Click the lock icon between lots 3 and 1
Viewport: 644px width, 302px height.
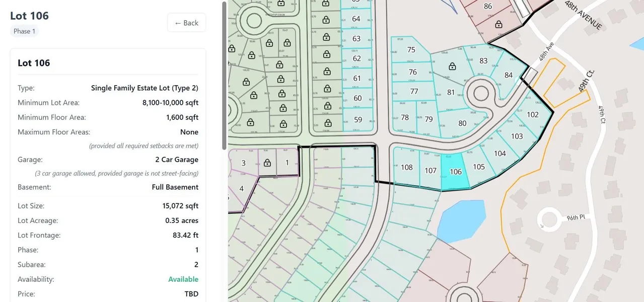(267, 163)
